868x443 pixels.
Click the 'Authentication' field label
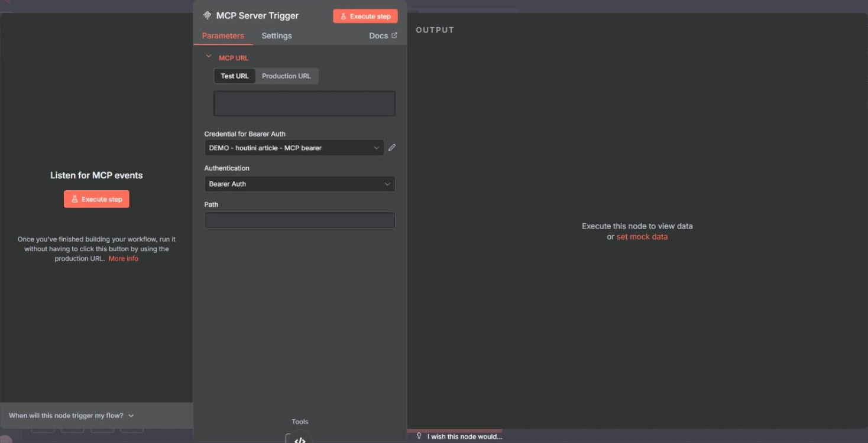point(227,168)
